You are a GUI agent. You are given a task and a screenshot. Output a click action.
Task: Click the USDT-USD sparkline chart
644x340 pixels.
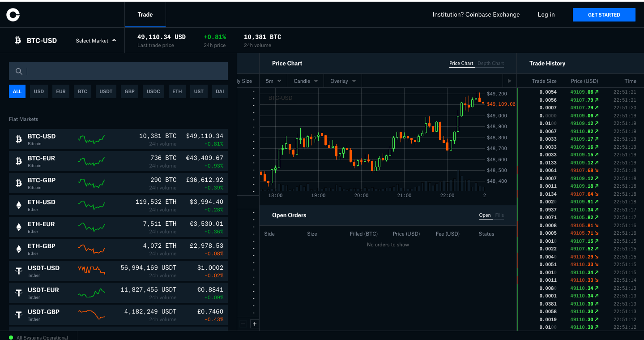pos(92,270)
